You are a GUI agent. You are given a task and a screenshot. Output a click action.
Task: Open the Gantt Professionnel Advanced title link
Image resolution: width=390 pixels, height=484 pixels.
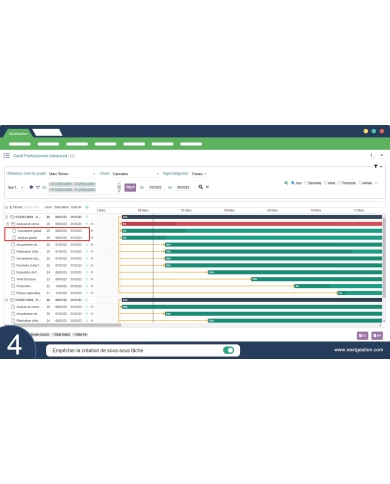[40, 156]
